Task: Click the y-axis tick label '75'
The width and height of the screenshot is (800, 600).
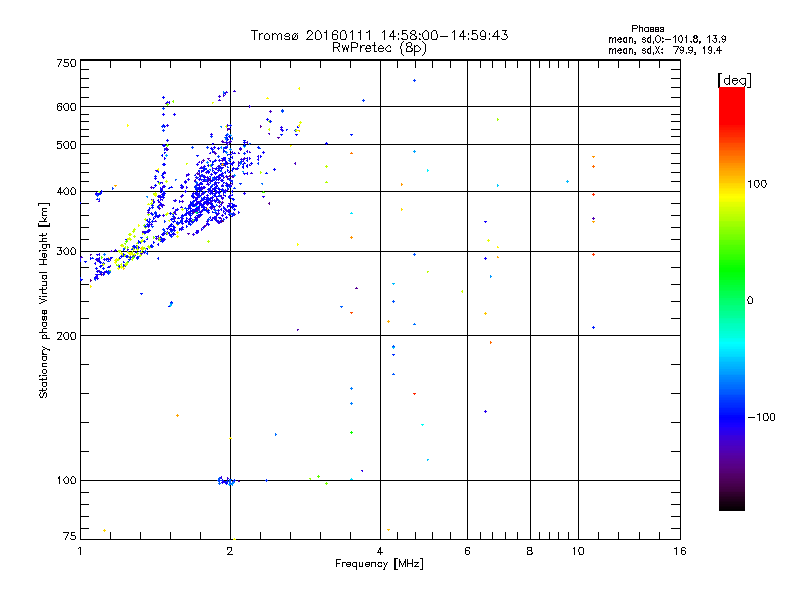Action: click(70, 536)
